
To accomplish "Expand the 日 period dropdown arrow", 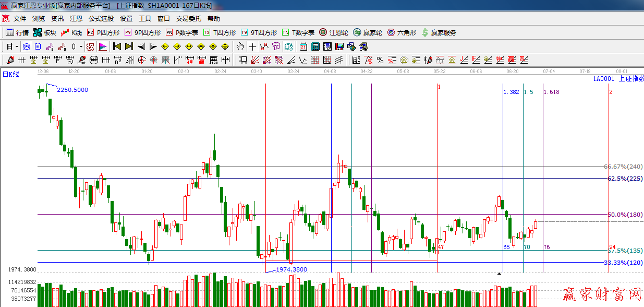I will click(17, 46).
